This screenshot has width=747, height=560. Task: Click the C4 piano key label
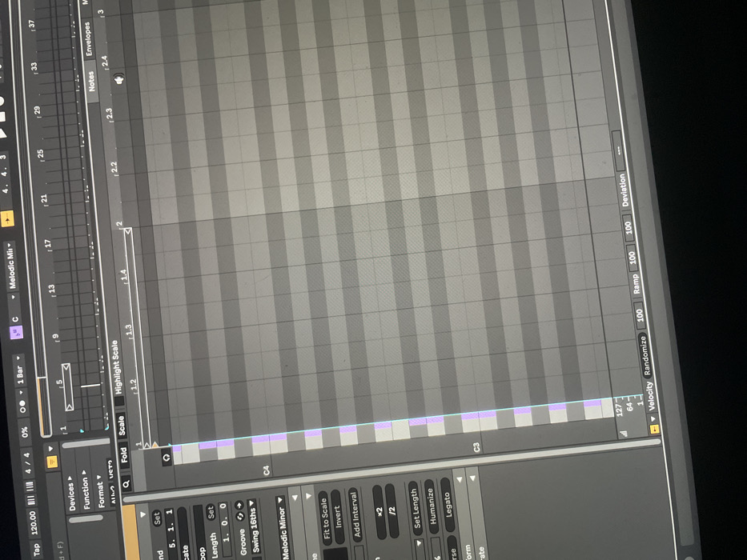pyautogui.click(x=267, y=470)
